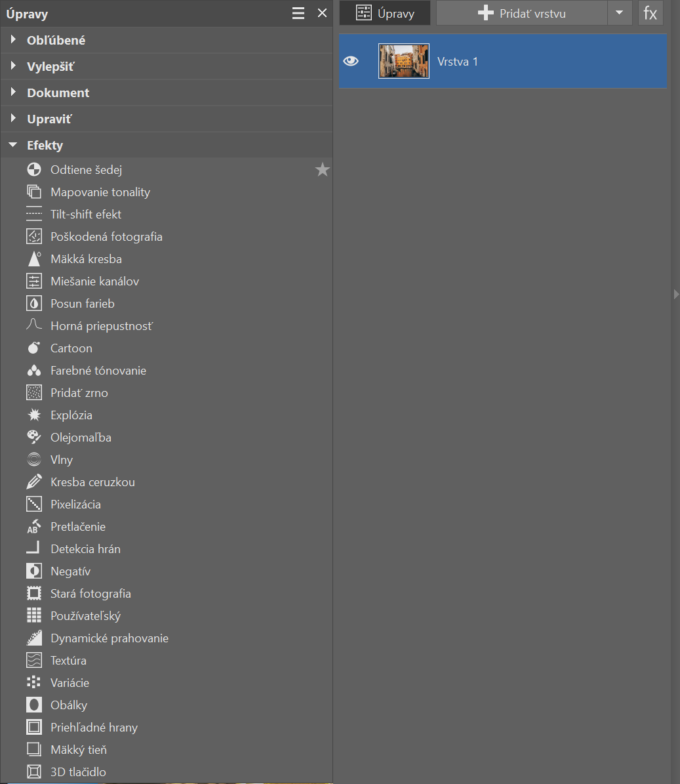Click the Cartoon effect icon
680x784 pixels.
(34, 348)
